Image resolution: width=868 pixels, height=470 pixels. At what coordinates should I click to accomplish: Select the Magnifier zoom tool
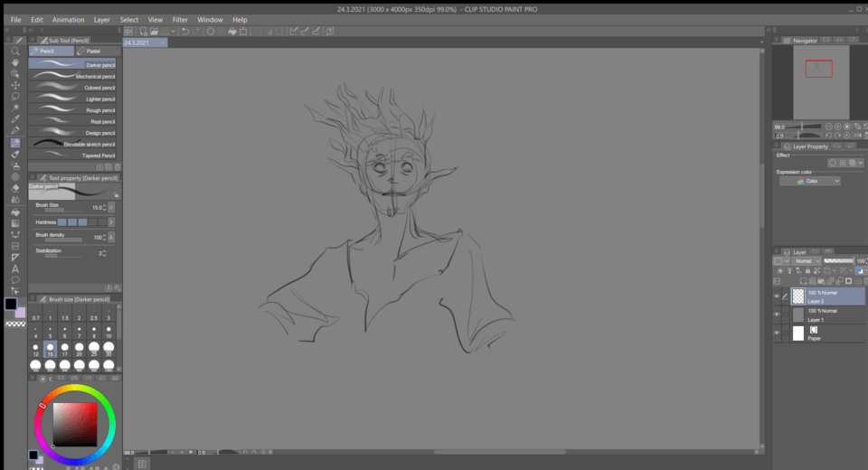15,51
